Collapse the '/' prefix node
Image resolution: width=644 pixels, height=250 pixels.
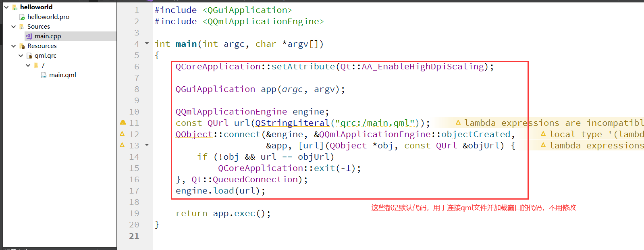pos(28,65)
